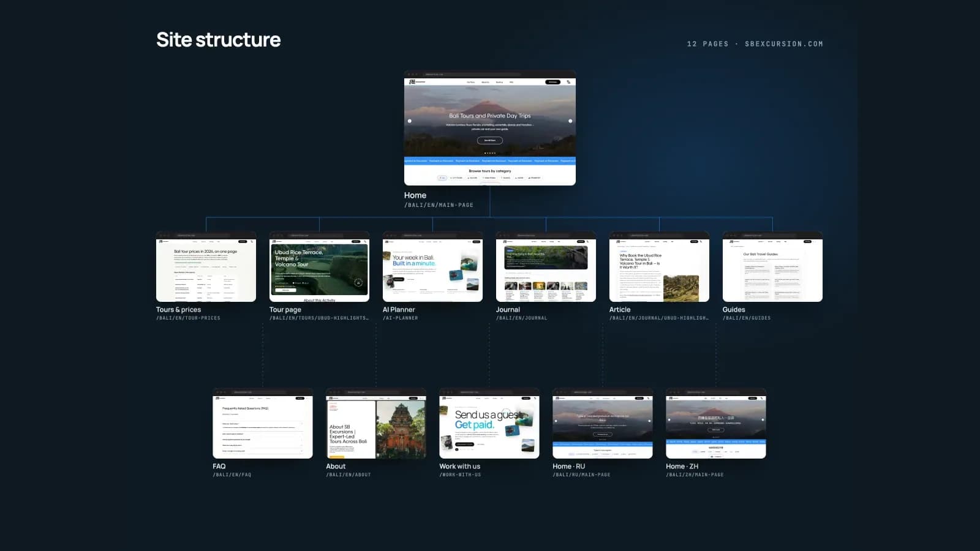Click the "Site structure" heading

pos(219,40)
